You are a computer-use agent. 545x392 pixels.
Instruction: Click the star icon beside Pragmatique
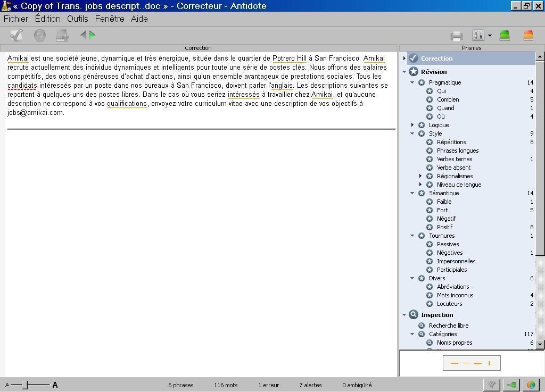coord(422,82)
